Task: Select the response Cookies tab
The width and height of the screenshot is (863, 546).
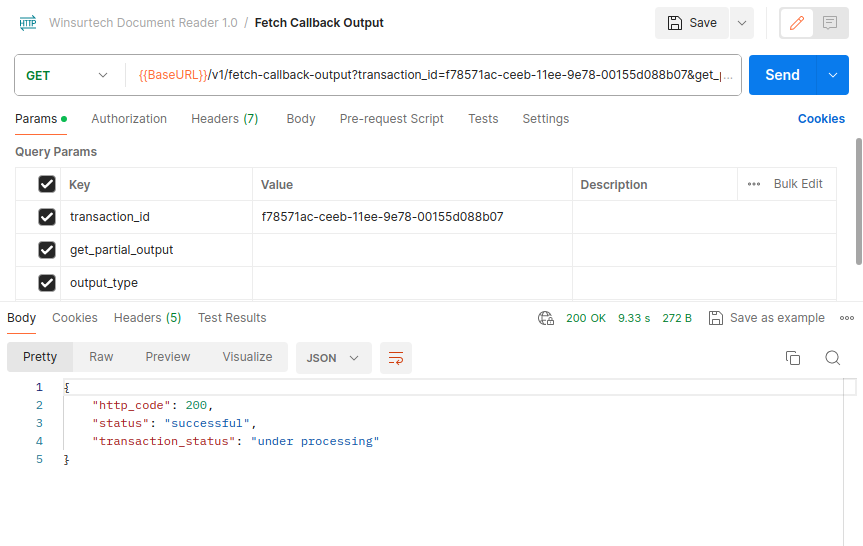Action: pyautogui.click(x=75, y=318)
